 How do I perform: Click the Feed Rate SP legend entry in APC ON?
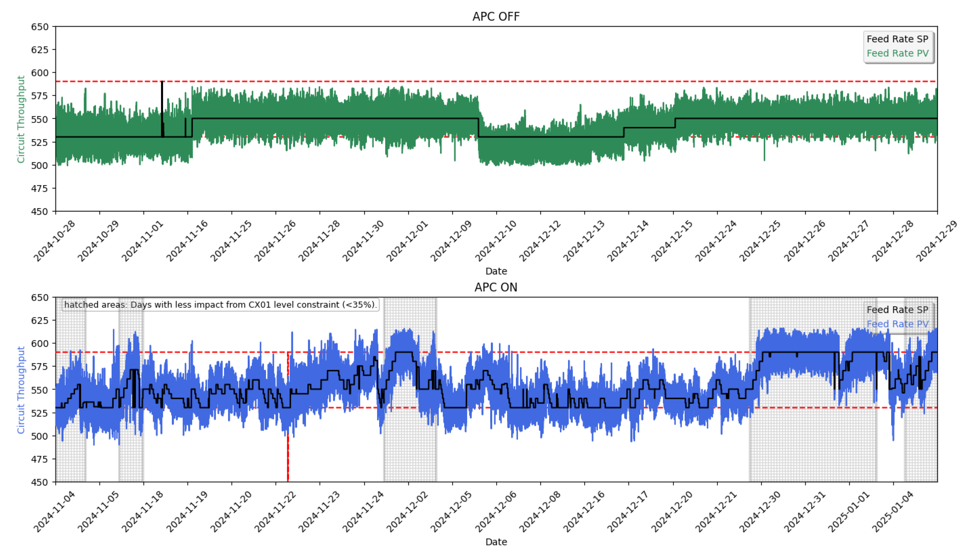pyautogui.click(x=897, y=310)
